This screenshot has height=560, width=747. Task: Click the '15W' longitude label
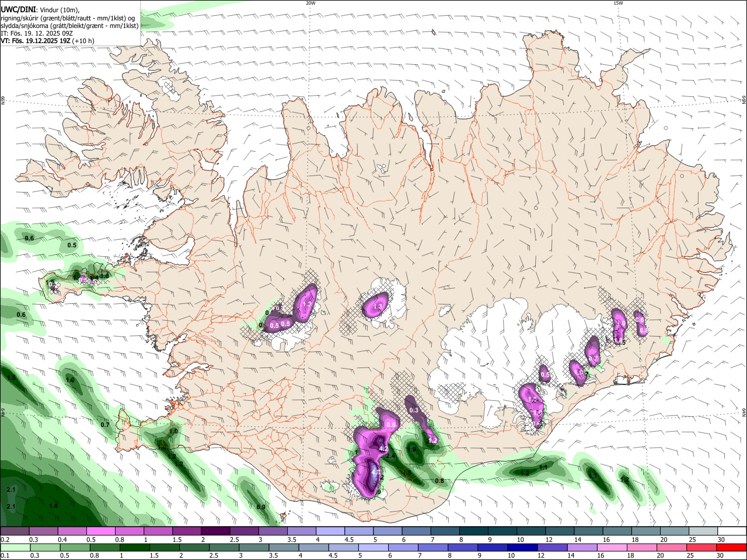click(x=618, y=2)
